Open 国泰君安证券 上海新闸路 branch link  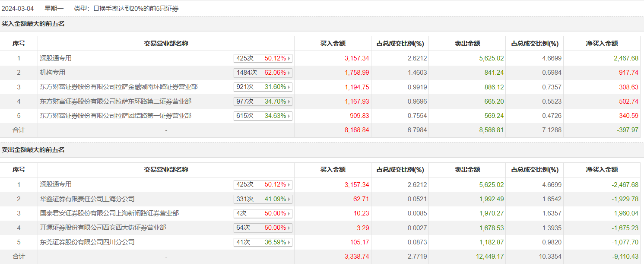pyautogui.click(x=109, y=213)
